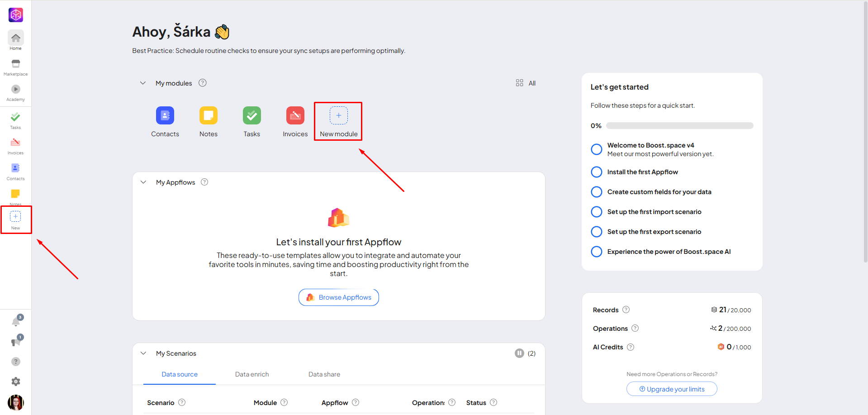Collapse the My Appflows section

[x=143, y=182]
